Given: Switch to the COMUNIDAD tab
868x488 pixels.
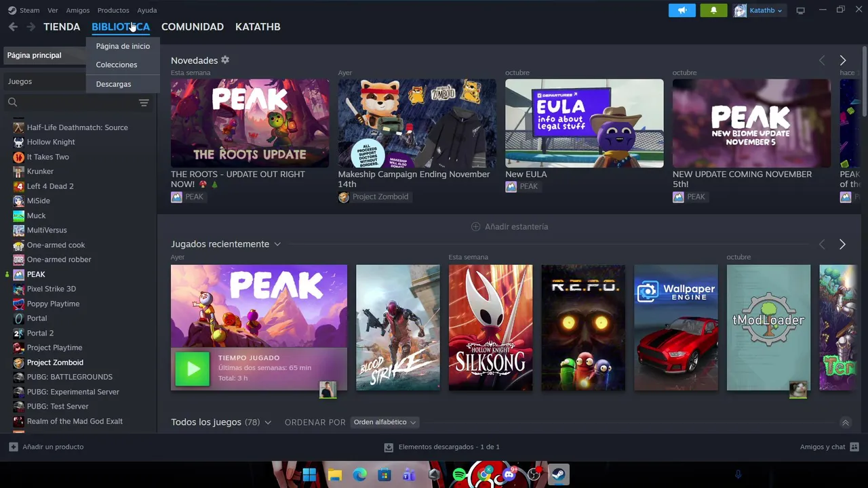Looking at the screenshot, I should point(193,26).
